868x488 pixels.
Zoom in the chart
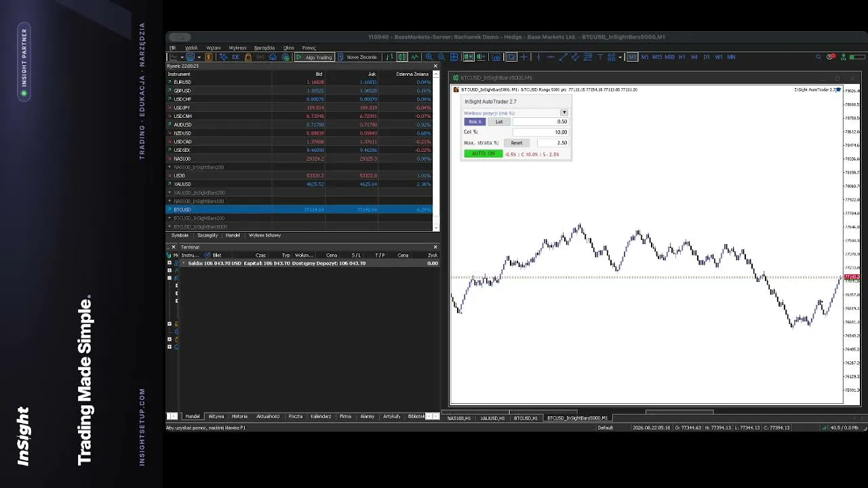click(429, 57)
